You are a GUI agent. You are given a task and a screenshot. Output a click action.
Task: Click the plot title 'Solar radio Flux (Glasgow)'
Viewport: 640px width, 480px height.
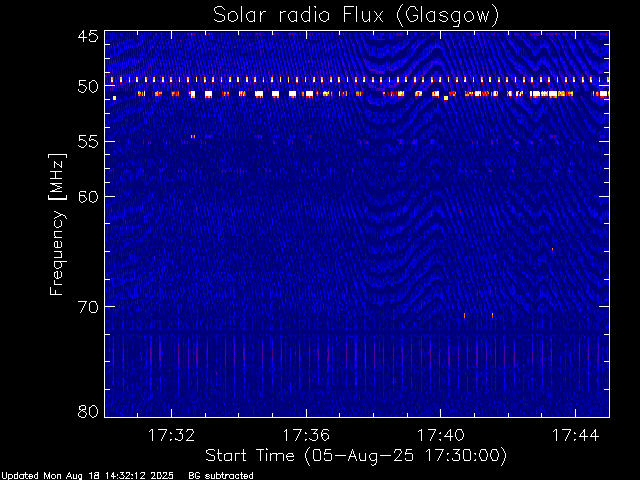[x=356, y=16]
